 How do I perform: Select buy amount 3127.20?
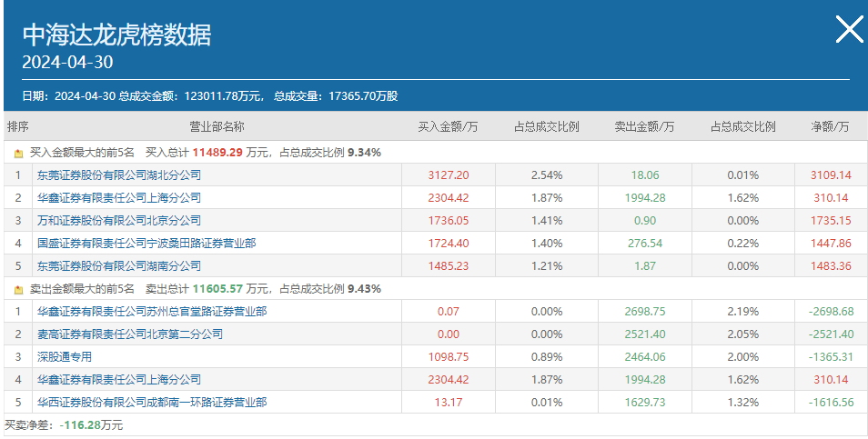click(449, 175)
